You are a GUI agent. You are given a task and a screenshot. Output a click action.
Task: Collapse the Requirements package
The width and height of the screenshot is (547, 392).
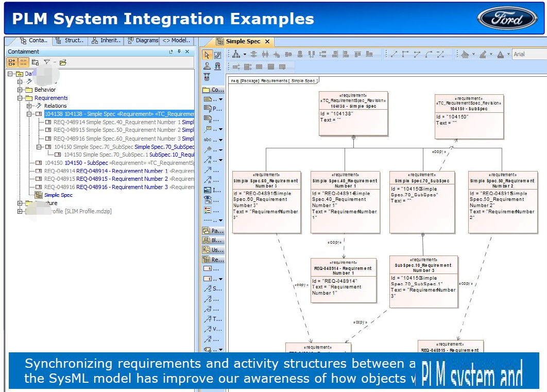(x=20, y=98)
